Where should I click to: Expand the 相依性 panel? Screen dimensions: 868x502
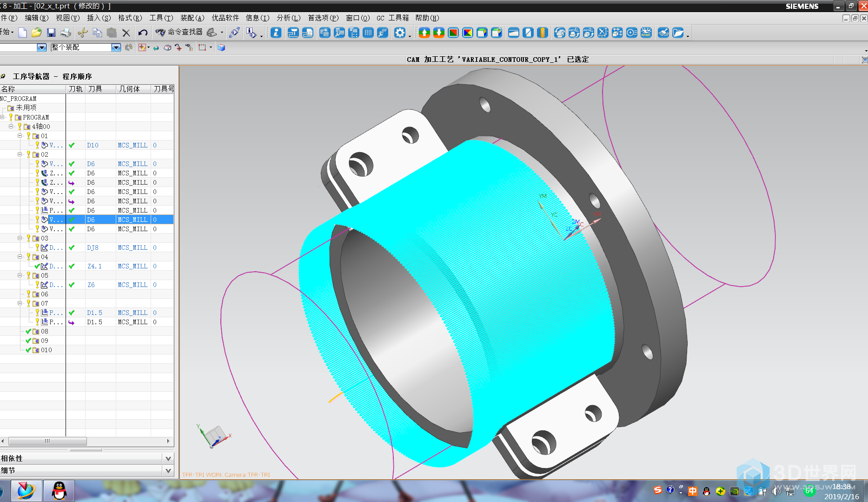(168, 458)
